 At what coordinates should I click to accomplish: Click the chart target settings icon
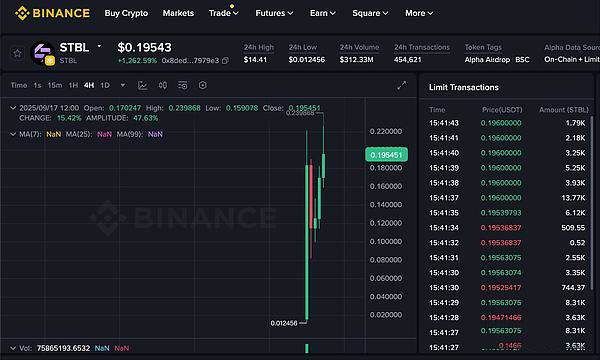click(202, 85)
